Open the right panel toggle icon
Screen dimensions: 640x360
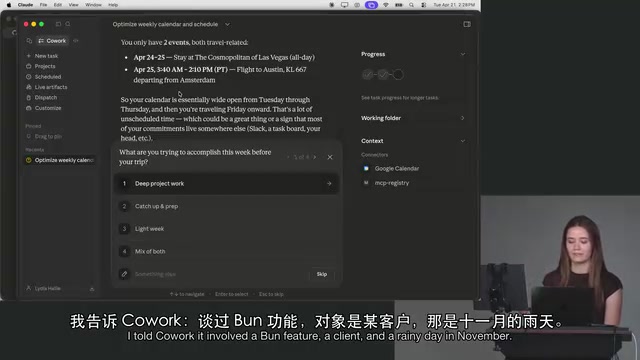(467, 24)
